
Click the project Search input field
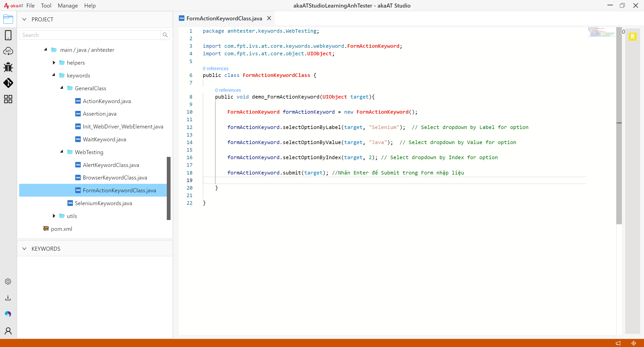click(90, 35)
